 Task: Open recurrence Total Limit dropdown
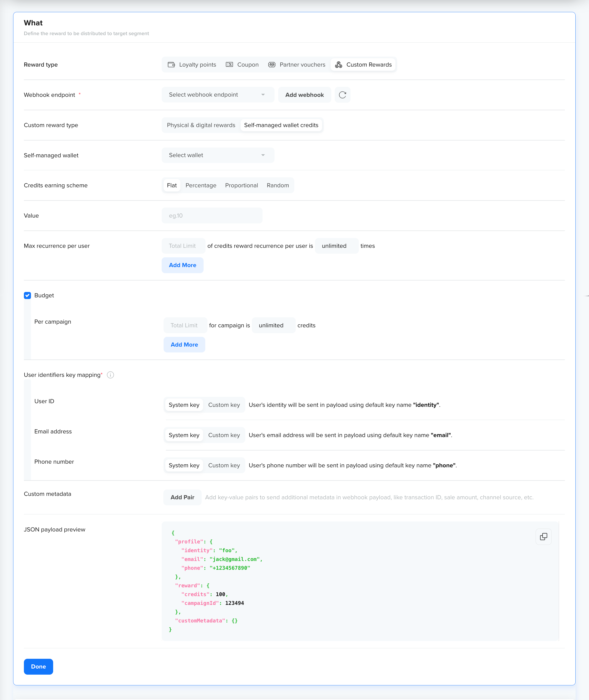(x=183, y=246)
